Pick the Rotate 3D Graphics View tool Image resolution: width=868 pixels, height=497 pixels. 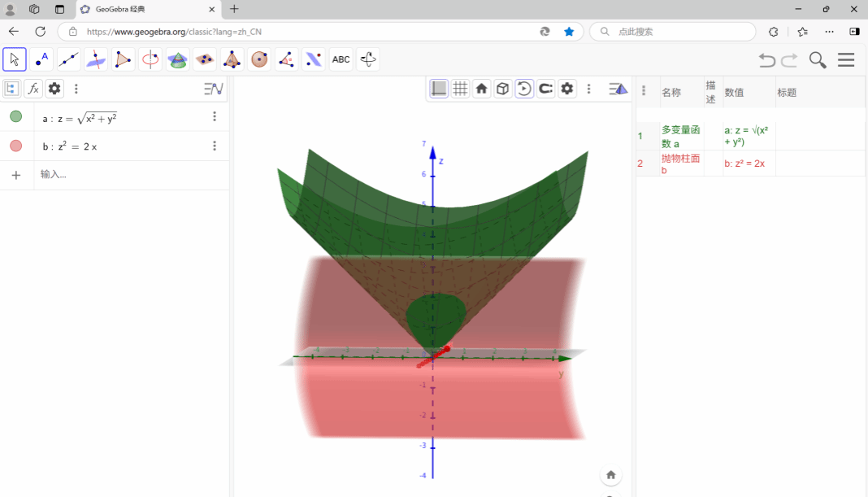[368, 59]
